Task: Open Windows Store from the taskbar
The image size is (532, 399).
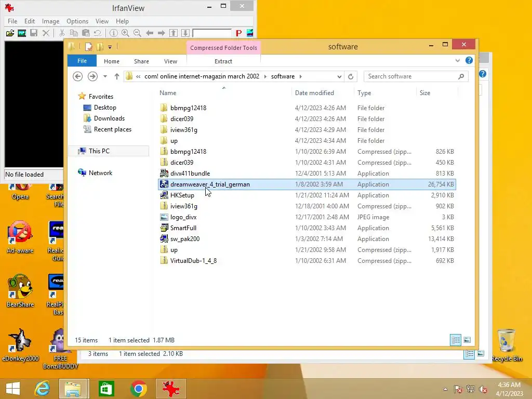Action: coord(106,389)
